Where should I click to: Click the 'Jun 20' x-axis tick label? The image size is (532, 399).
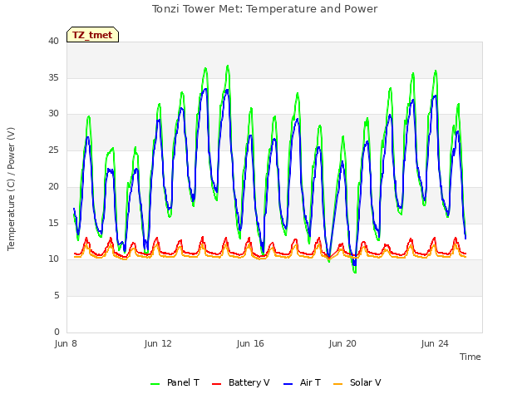pyautogui.click(x=342, y=343)
